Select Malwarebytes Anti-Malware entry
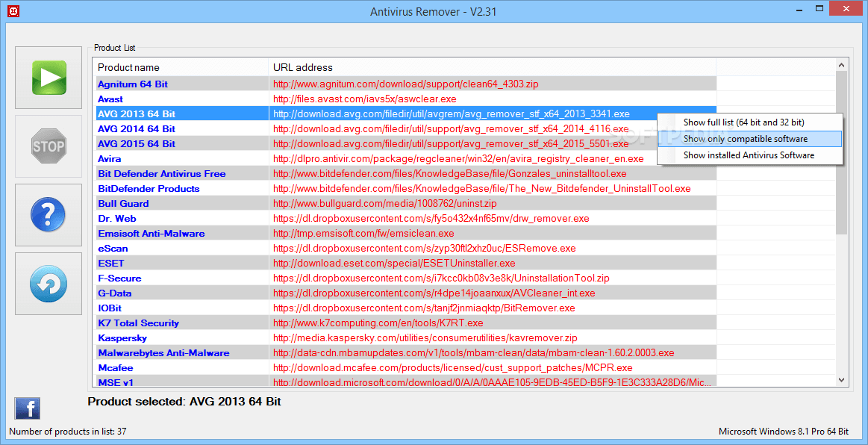Image resolution: width=868 pixels, height=445 pixels. pyautogui.click(x=163, y=353)
